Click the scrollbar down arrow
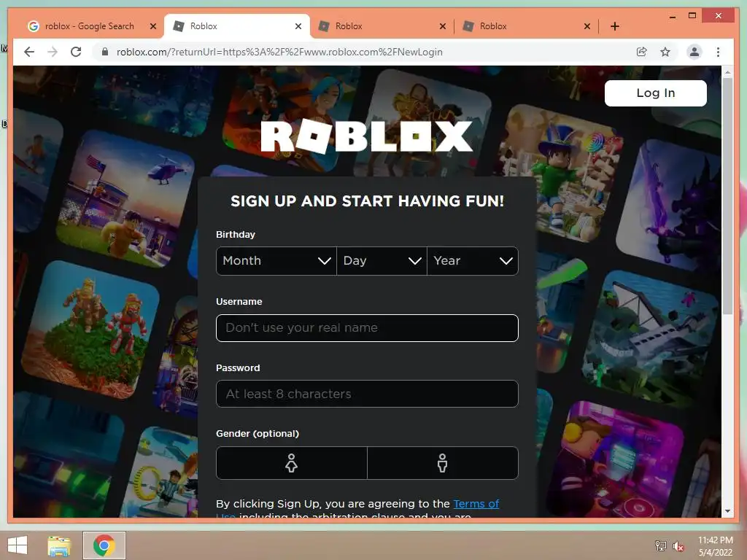The width and height of the screenshot is (747, 560). coord(727,511)
